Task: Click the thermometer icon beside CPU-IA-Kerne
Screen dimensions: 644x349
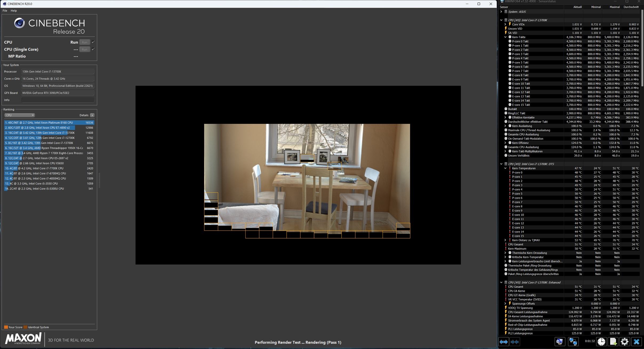Action: pos(506,291)
